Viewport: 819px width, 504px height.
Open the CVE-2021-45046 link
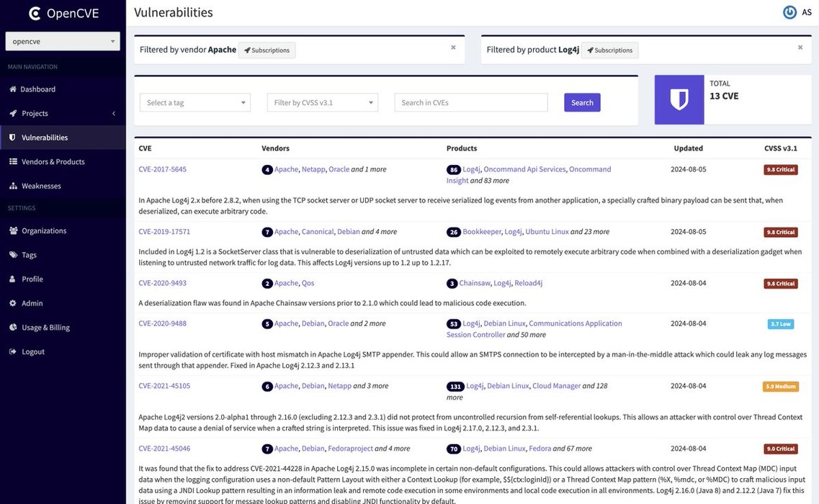pos(164,448)
